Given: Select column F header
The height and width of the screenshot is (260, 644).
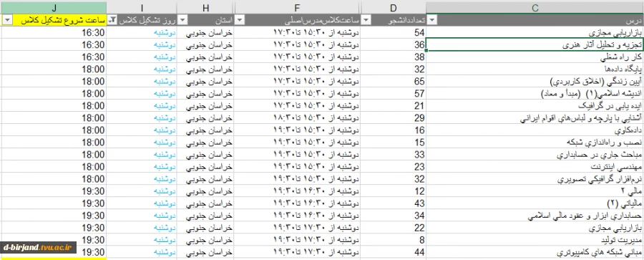Looking at the screenshot, I should point(298,7).
